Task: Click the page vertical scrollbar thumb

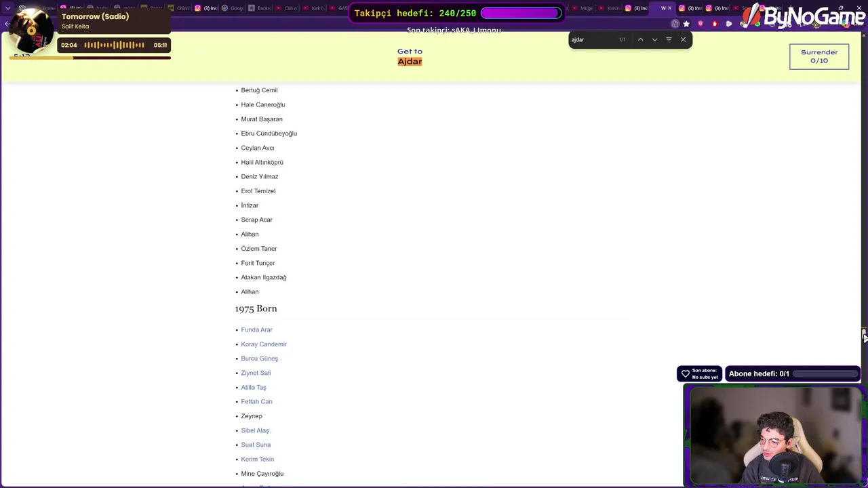Action: [x=864, y=333]
